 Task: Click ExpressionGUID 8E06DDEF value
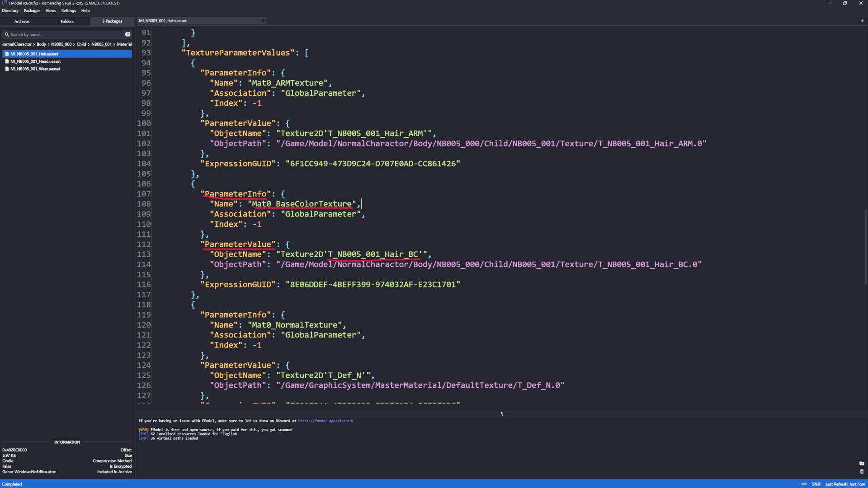pos(373,285)
